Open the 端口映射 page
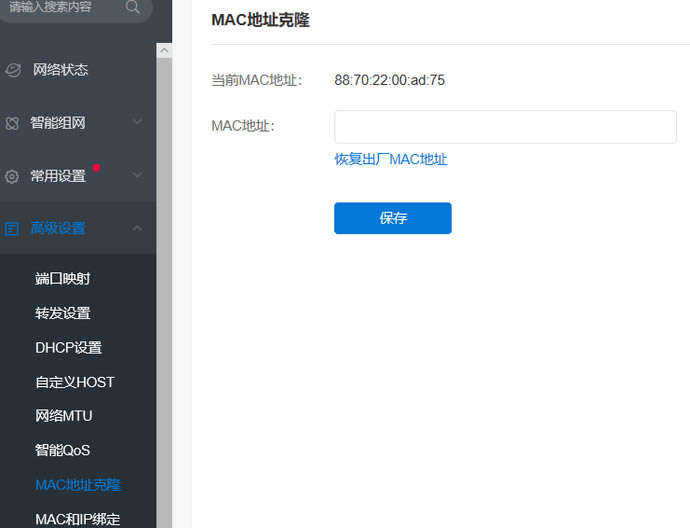This screenshot has height=528, width=690. [63, 279]
